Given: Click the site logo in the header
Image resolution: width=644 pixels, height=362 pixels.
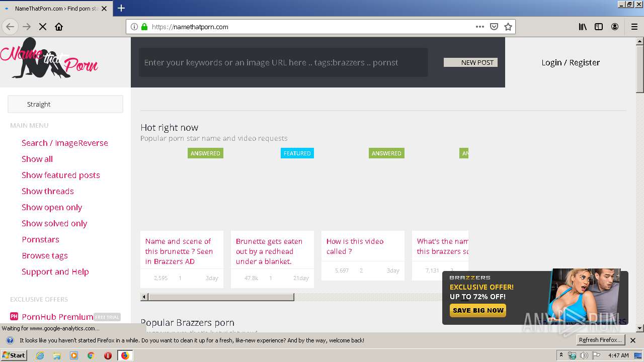Looking at the screenshot, I should (x=49, y=59).
